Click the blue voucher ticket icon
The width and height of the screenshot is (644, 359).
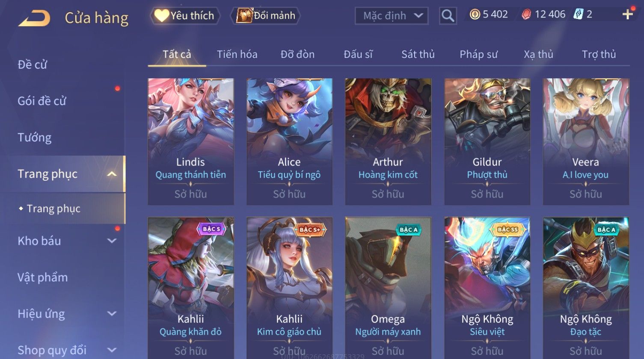578,15
